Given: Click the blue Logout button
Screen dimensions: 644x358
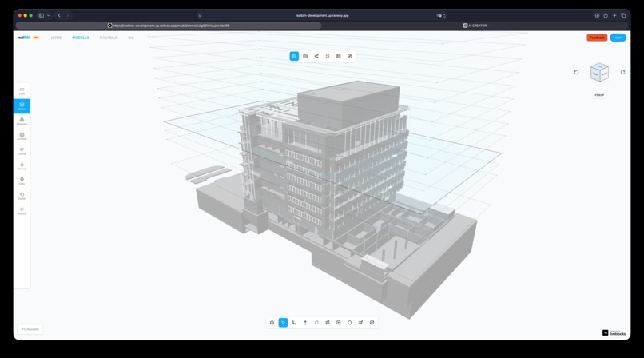Looking at the screenshot, I should tap(618, 38).
